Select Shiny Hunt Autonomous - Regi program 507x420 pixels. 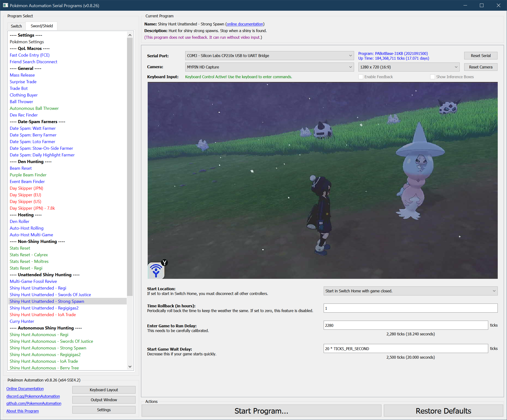[x=39, y=335]
